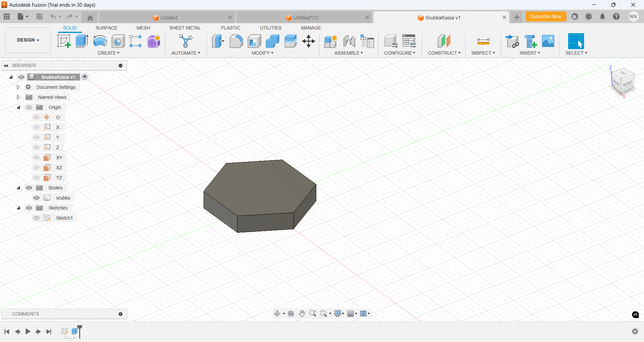Hide the srubka body
This screenshot has width=644, height=342.
pyautogui.click(x=37, y=198)
